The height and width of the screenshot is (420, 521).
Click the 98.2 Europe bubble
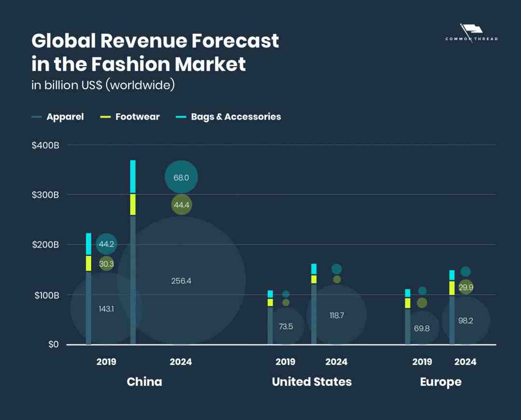[x=466, y=320]
